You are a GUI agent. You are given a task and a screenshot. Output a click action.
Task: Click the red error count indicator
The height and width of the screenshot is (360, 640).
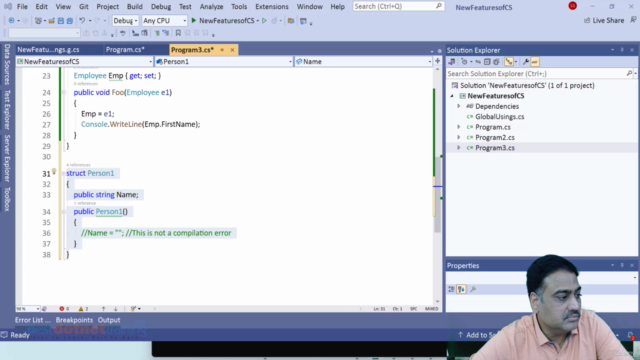pyautogui.click(x=64, y=309)
